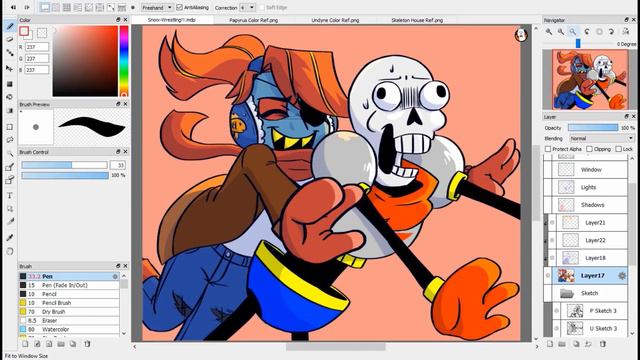
Task: Toggle visibility of Layer21
Action: tap(552, 222)
